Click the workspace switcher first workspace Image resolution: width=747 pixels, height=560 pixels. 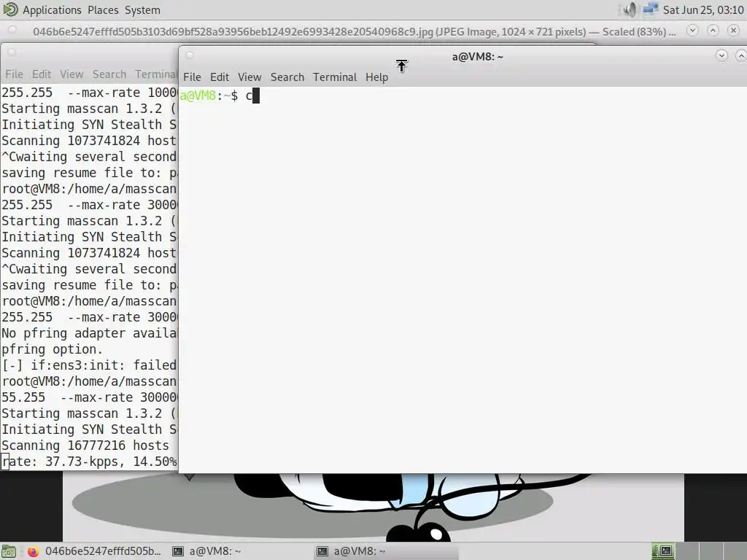click(662, 551)
